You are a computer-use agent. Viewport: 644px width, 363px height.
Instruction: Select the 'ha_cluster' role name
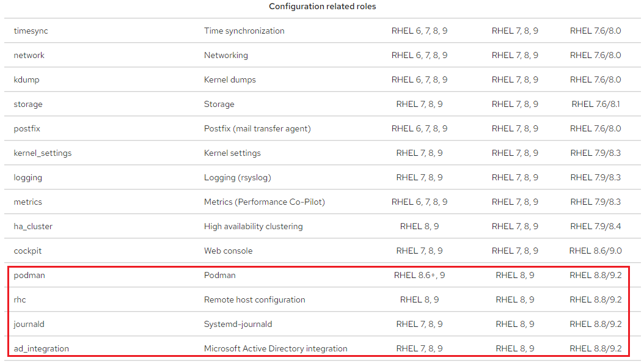[x=33, y=226]
